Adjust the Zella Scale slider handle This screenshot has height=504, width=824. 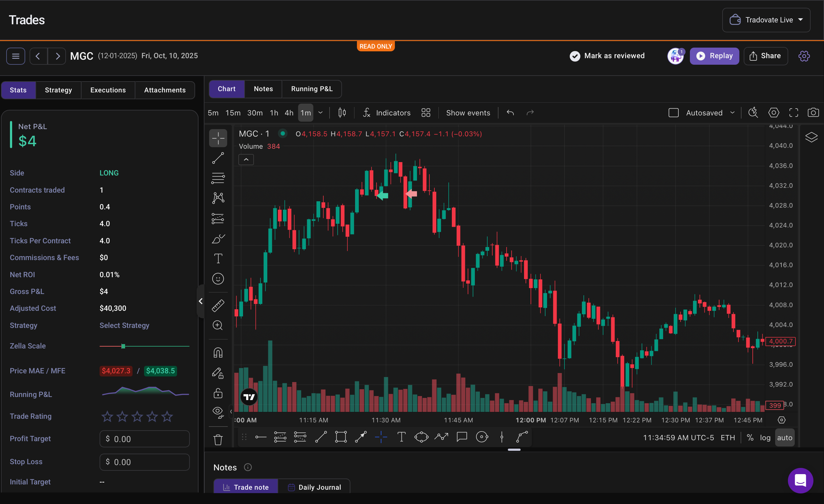coord(123,346)
